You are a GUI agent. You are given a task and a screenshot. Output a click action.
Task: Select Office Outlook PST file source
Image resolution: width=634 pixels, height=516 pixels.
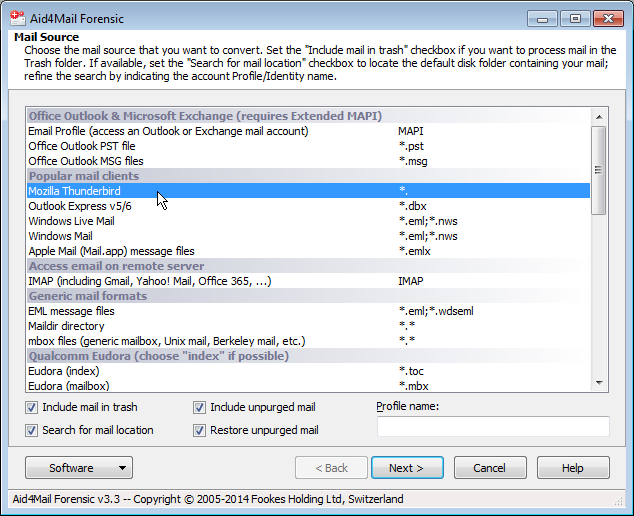point(309,146)
